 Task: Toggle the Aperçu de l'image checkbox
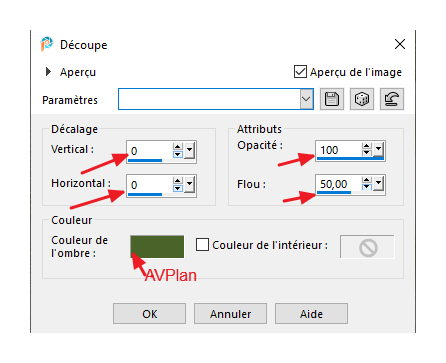300,72
